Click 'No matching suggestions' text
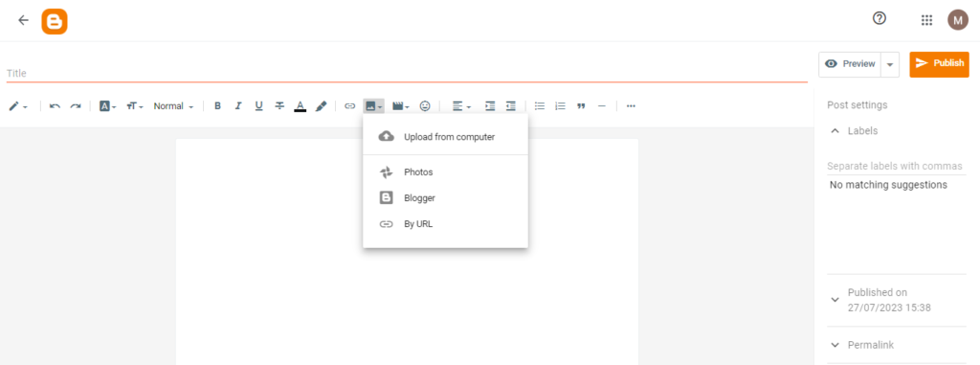The height and width of the screenshot is (365, 980). pos(888,185)
